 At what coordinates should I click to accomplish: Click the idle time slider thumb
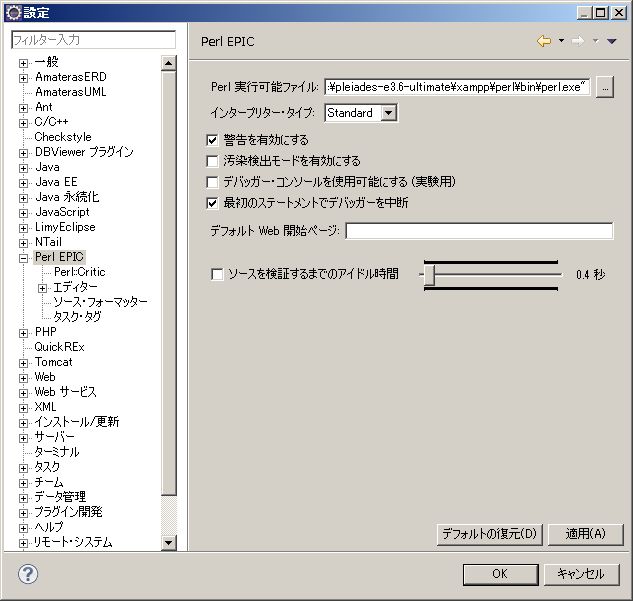click(430, 275)
